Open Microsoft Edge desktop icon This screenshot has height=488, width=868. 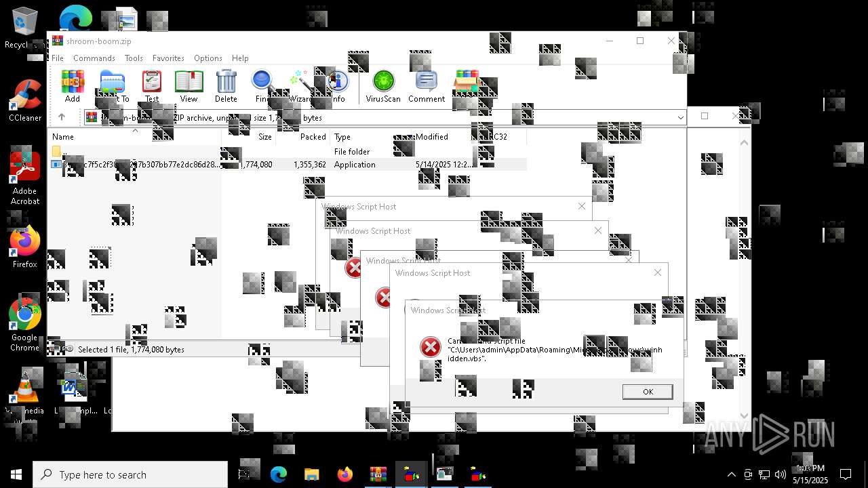pos(75,18)
